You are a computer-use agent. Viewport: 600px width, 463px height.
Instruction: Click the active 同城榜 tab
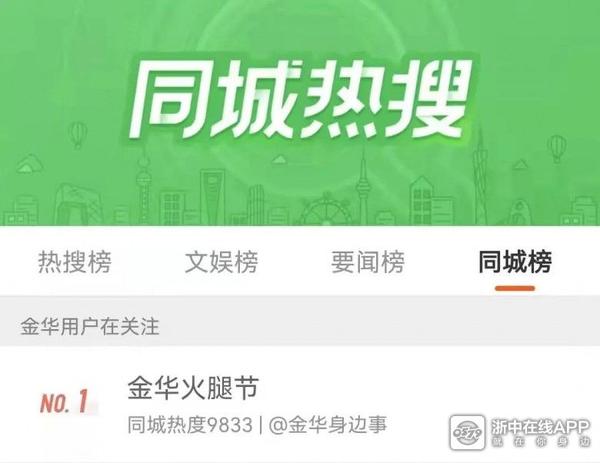click(x=515, y=262)
